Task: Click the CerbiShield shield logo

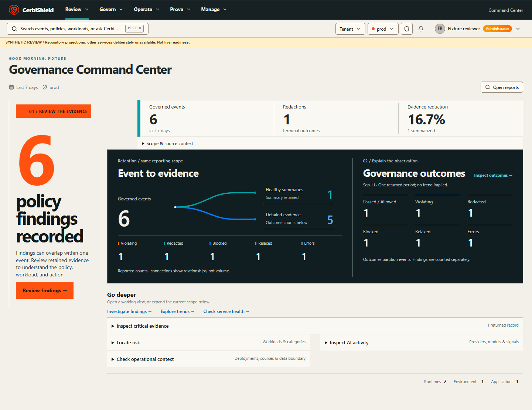Action: [x=14, y=10]
